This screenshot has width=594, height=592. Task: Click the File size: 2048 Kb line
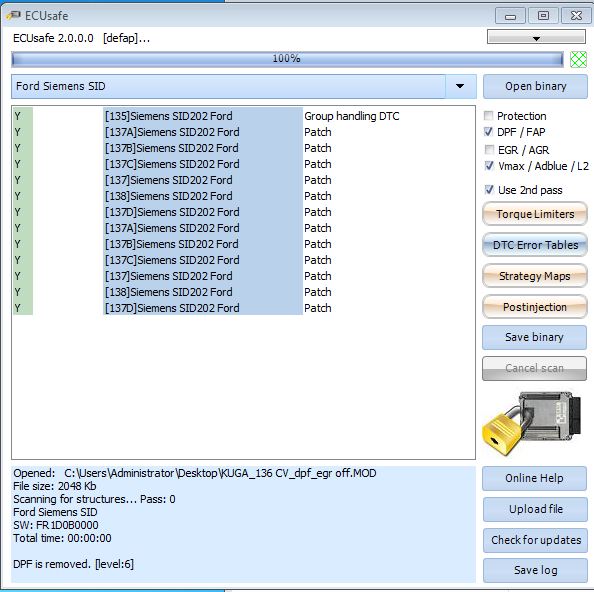pyautogui.click(x=55, y=486)
